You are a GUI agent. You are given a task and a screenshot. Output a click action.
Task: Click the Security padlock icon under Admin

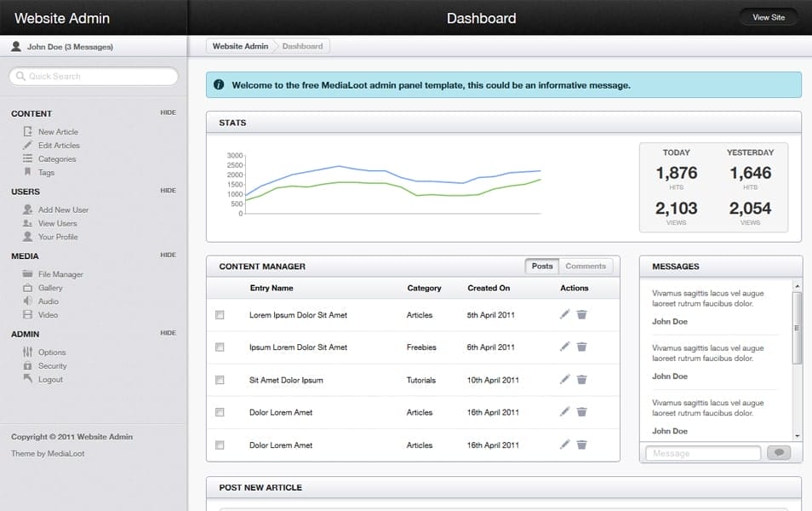29,365
